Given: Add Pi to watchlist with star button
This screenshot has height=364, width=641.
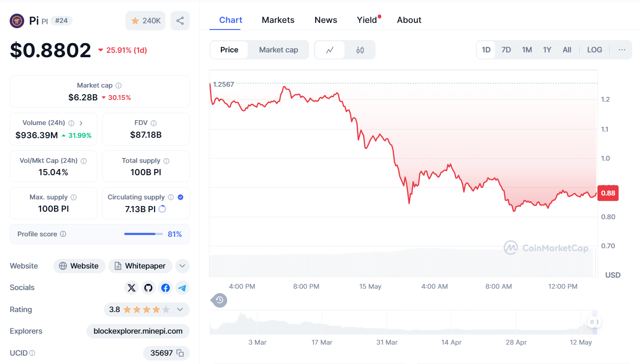Looking at the screenshot, I should coord(146,21).
